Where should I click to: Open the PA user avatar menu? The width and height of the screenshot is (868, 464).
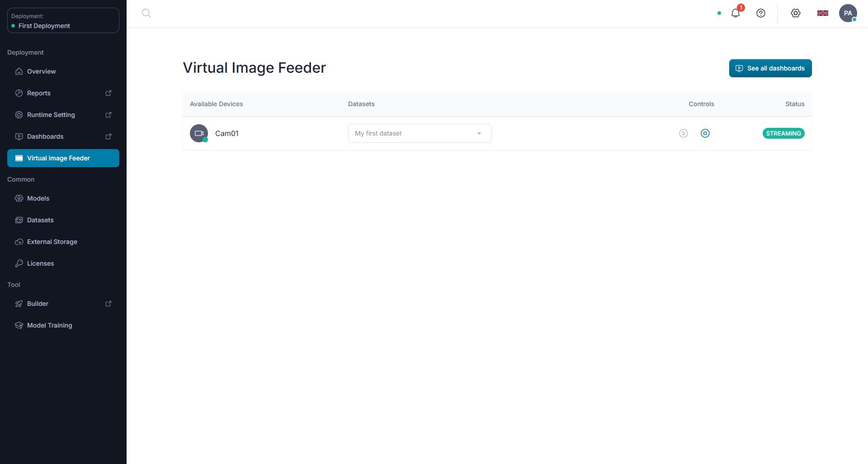[x=848, y=13]
